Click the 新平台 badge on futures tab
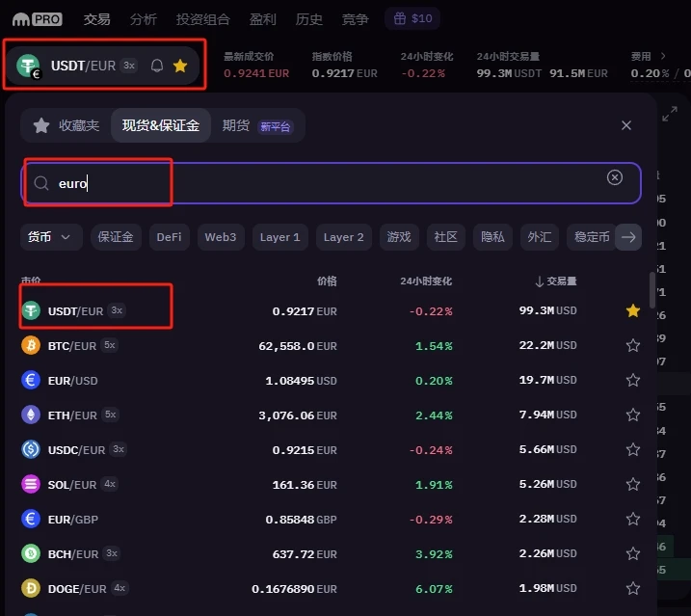The height and width of the screenshot is (616, 691). (x=276, y=127)
